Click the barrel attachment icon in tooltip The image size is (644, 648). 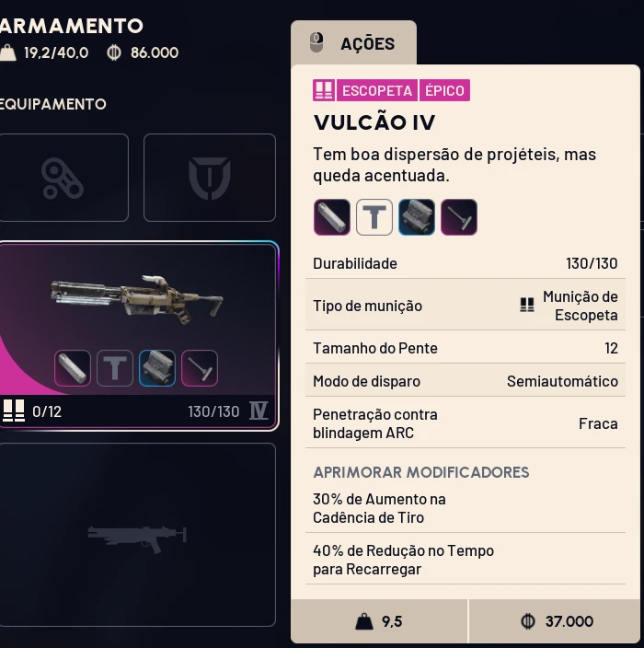pos(332,217)
